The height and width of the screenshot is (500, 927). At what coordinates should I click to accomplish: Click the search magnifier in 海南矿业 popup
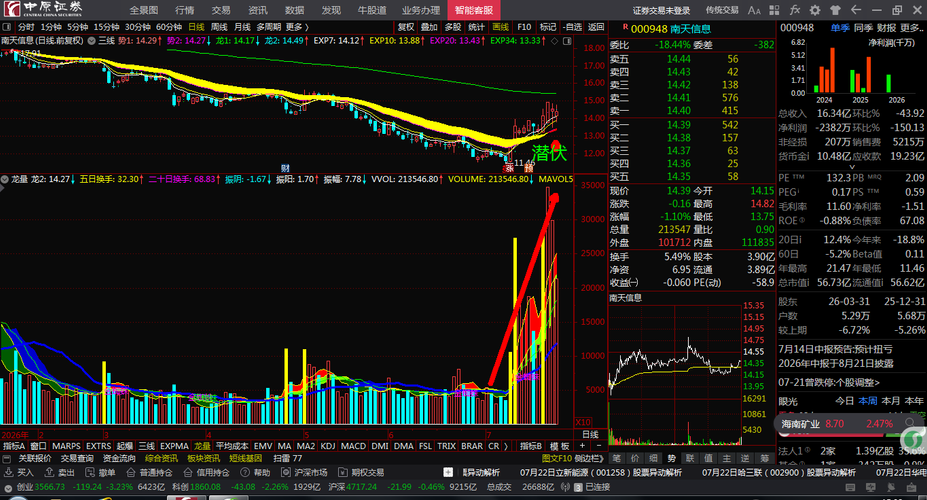910,423
